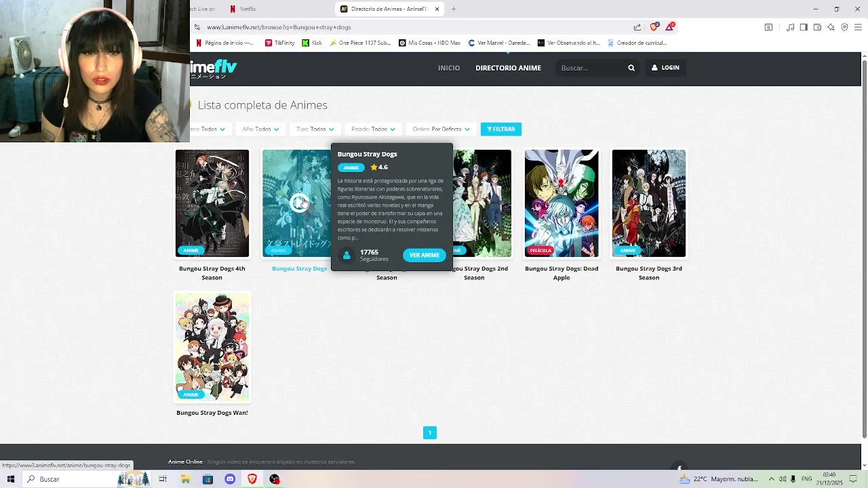Open Discord from the taskbar
Viewport: 868px width, 488px height.
pos(230,479)
